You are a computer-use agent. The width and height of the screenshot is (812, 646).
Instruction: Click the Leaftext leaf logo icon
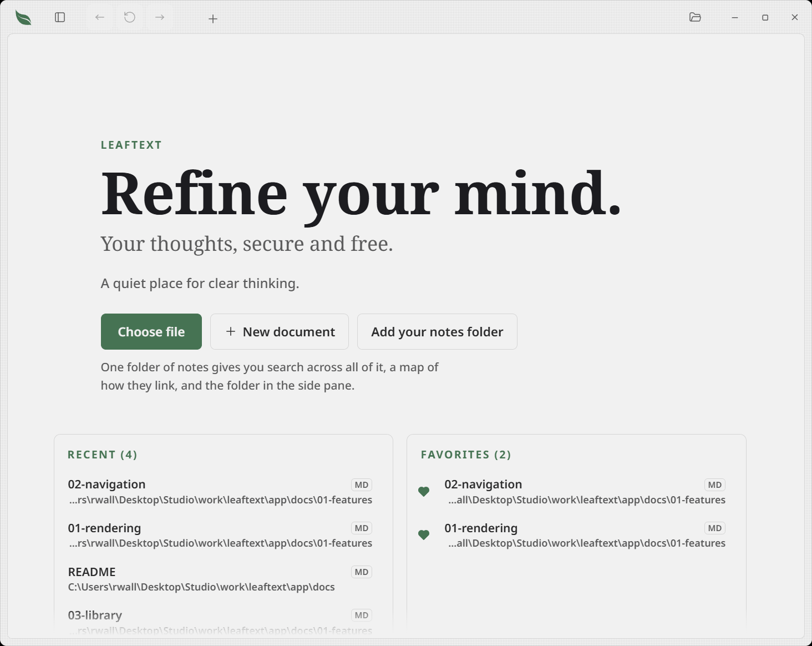(23, 18)
